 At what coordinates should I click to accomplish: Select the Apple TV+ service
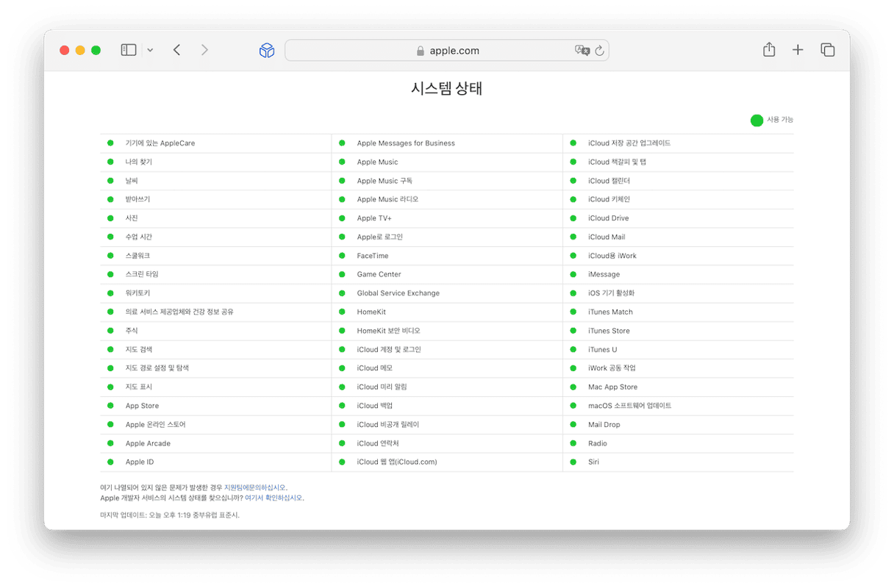click(447, 218)
